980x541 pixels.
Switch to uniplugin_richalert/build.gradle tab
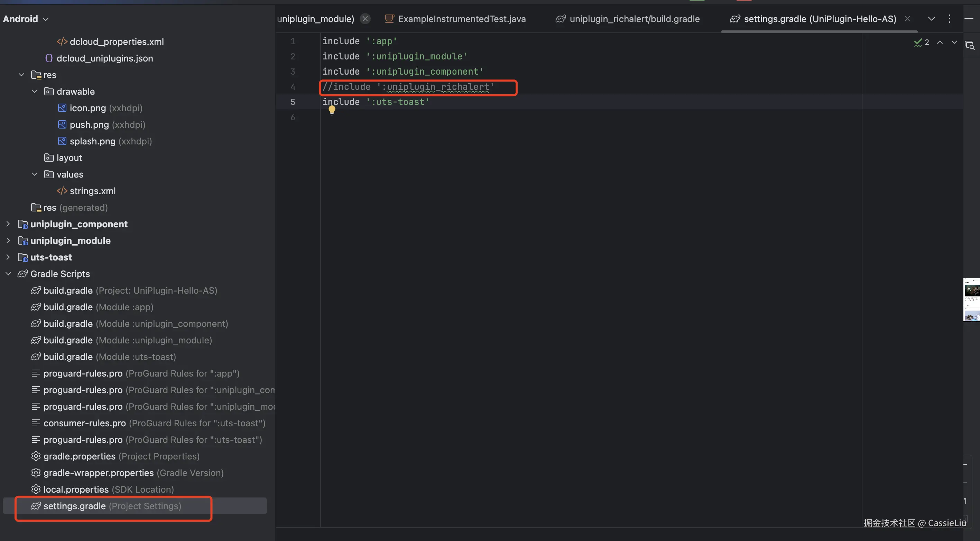(x=634, y=19)
